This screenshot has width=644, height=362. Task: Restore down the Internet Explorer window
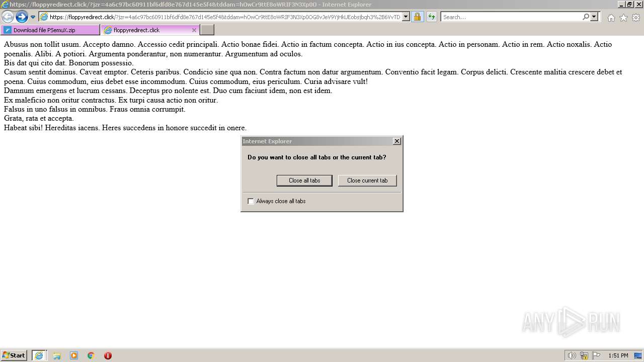coord(629,4)
